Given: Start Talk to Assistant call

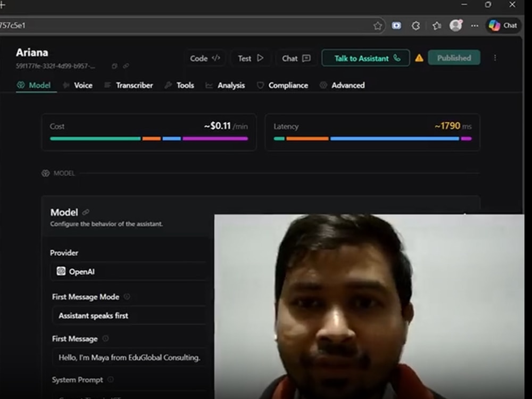Looking at the screenshot, I should [x=366, y=58].
